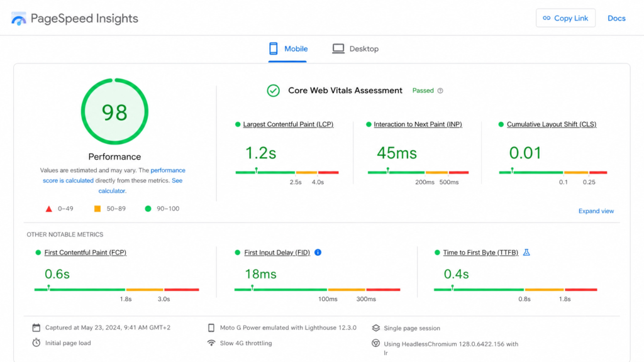
Task: Click the 0.4s TTFB value
Action: (x=457, y=274)
